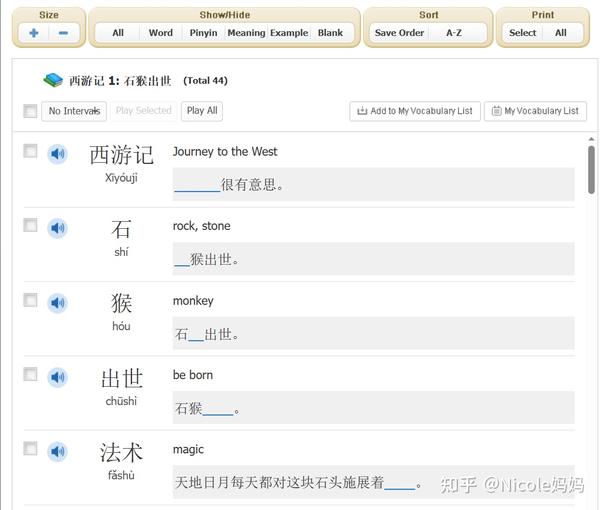Show all columns with the Show/Hide All button

(x=118, y=33)
